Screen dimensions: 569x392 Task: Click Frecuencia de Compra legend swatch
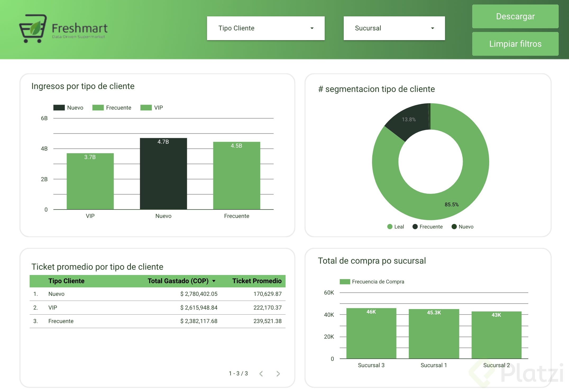(x=345, y=282)
